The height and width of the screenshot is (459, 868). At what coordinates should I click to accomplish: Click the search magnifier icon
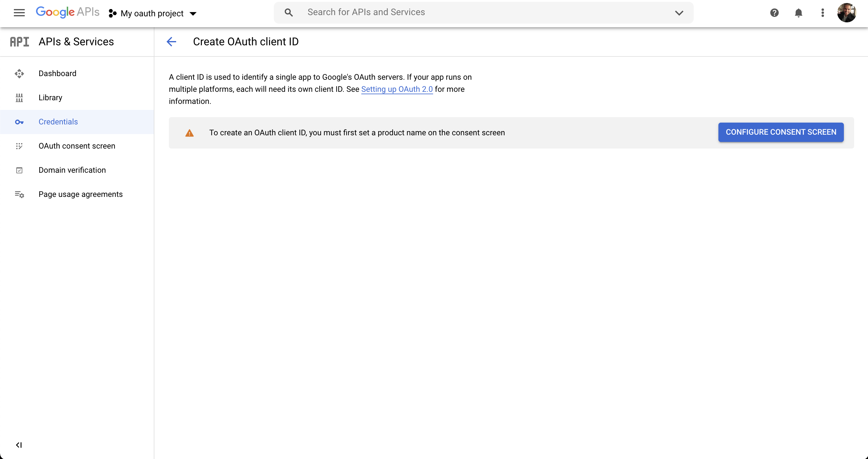click(288, 13)
